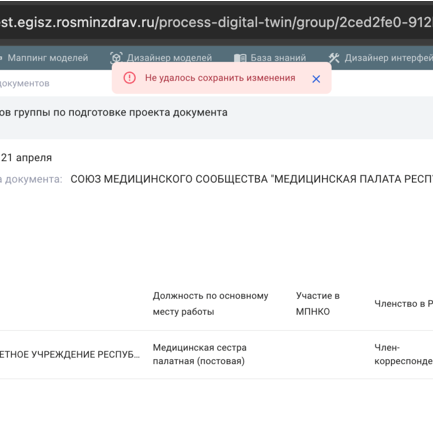
Task: Click the База знаний book icon
Action: tap(240, 58)
